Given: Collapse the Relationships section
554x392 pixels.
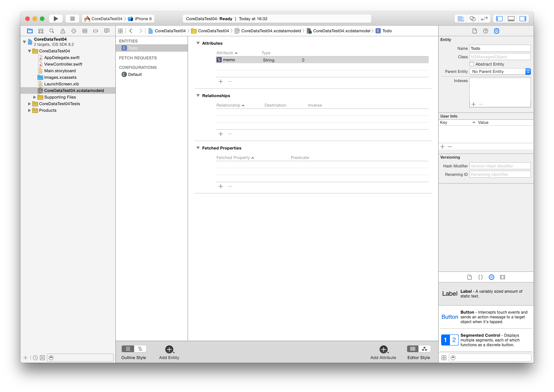Looking at the screenshot, I should pos(198,96).
